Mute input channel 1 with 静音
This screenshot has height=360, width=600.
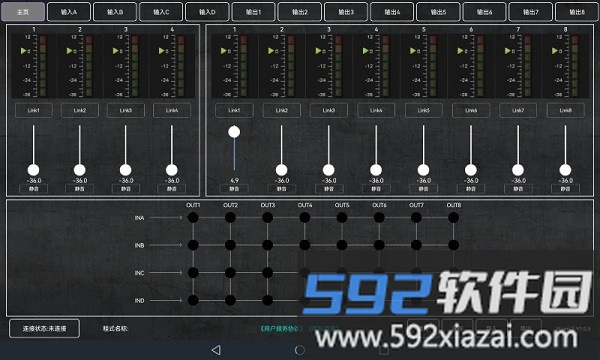coord(34,189)
